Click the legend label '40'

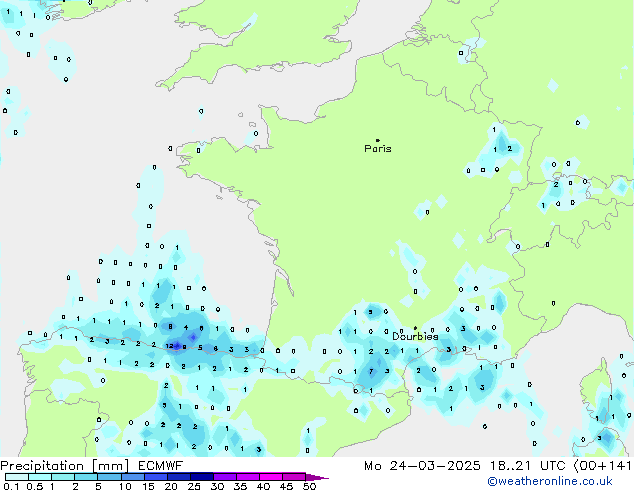tap(263, 486)
